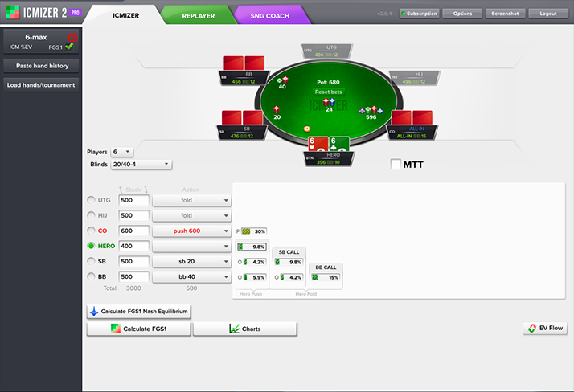This screenshot has height=392, width=574.
Task: Click the PRO badge next to logo
Action: click(x=75, y=13)
